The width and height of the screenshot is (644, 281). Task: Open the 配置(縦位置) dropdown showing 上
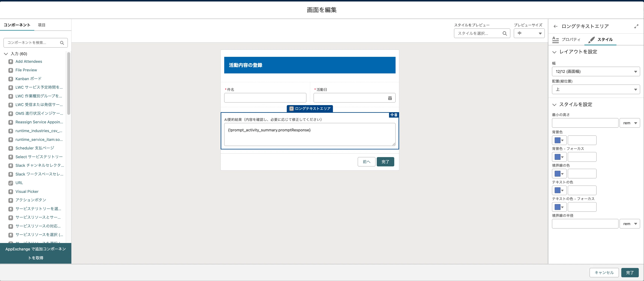pos(596,89)
